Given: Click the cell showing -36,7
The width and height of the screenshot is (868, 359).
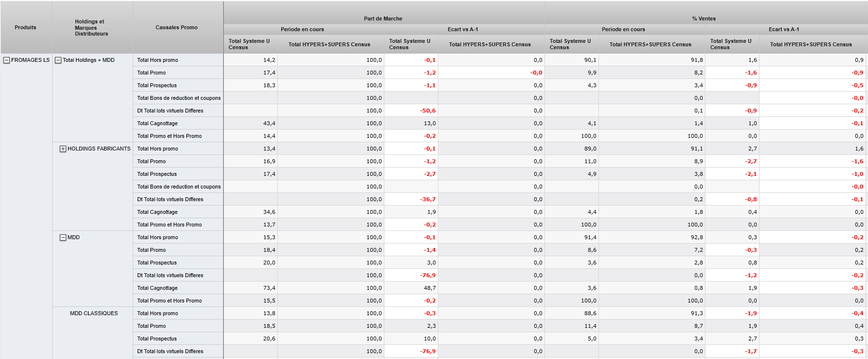Looking at the screenshot, I should (x=411, y=199).
